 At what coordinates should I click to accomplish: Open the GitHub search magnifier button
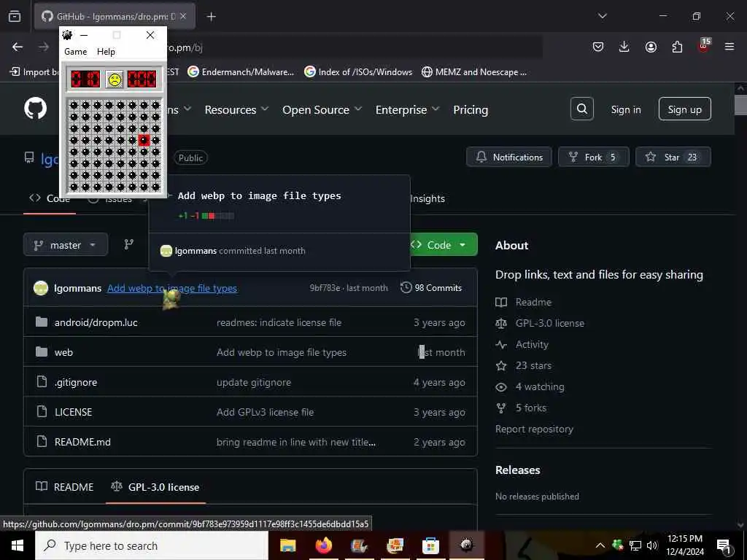click(581, 109)
